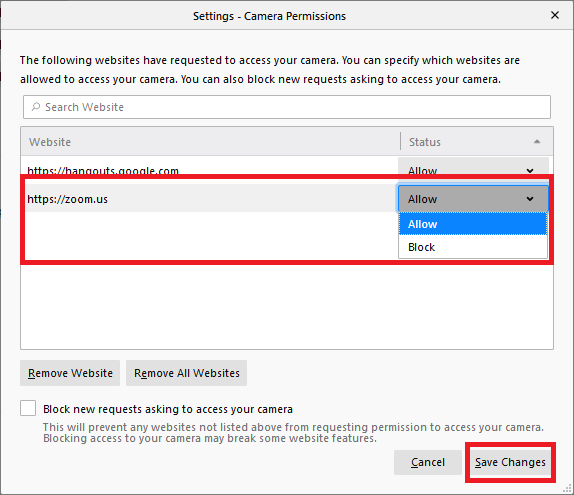Click the Search Website field
Viewport: 574px width, 495px height.
(x=287, y=107)
